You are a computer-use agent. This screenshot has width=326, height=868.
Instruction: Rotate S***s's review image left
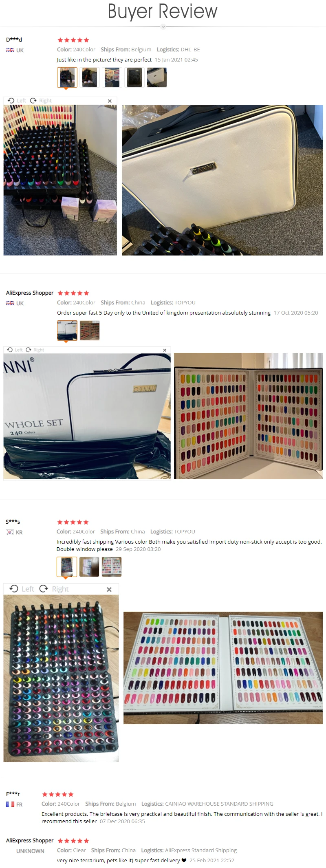(22, 589)
